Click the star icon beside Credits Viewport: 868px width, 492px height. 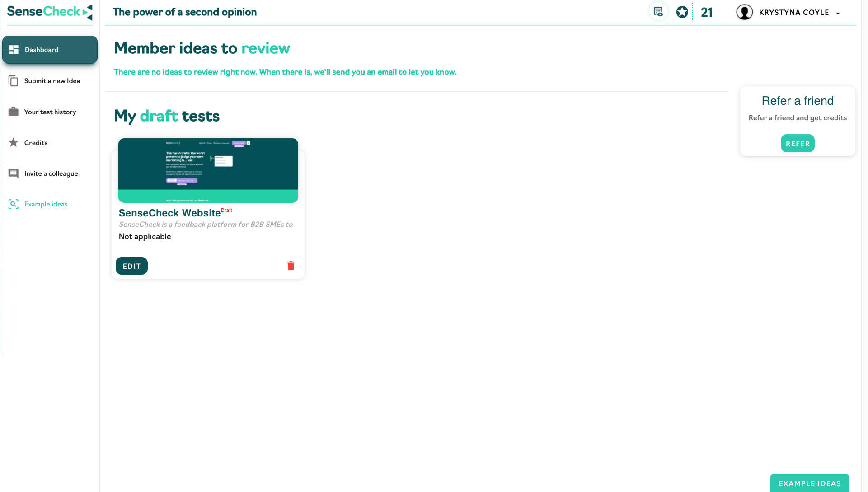14,142
